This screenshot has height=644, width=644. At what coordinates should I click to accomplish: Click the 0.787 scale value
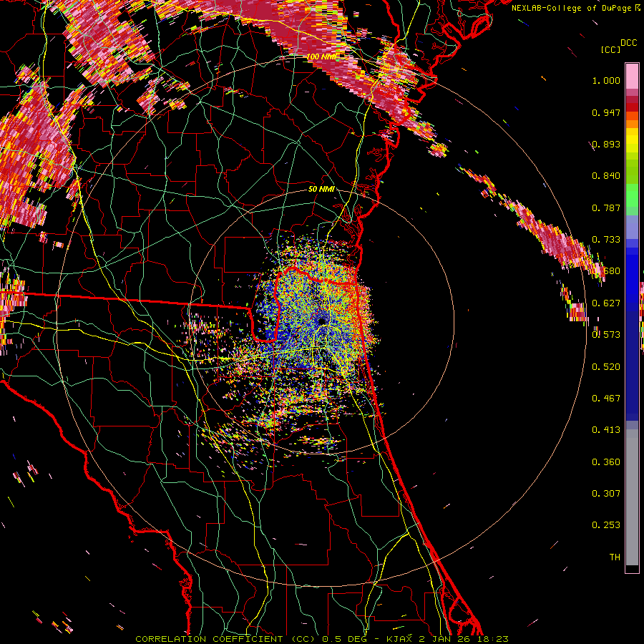[x=606, y=208]
